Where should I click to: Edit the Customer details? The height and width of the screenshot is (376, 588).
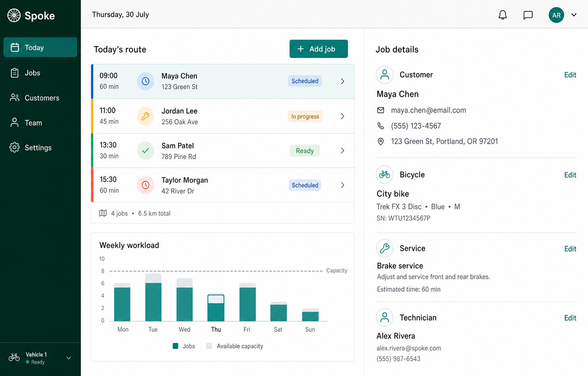point(570,75)
